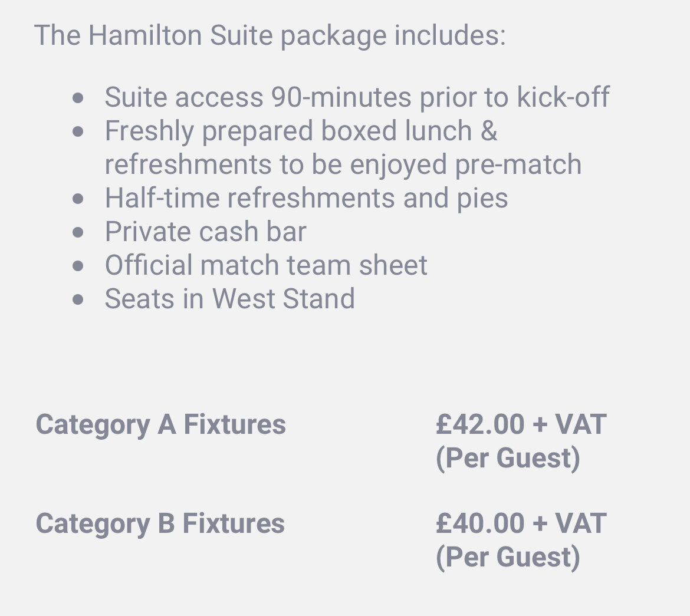
Task: Click the '£40.00 + VAT' price
Action: tap(521, 523)
